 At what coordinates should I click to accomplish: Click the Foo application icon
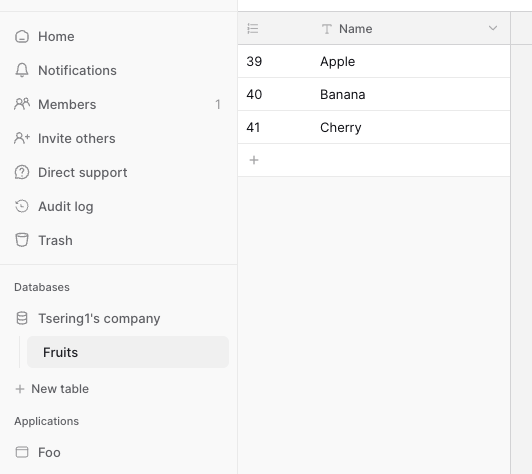tap(22, 452)
